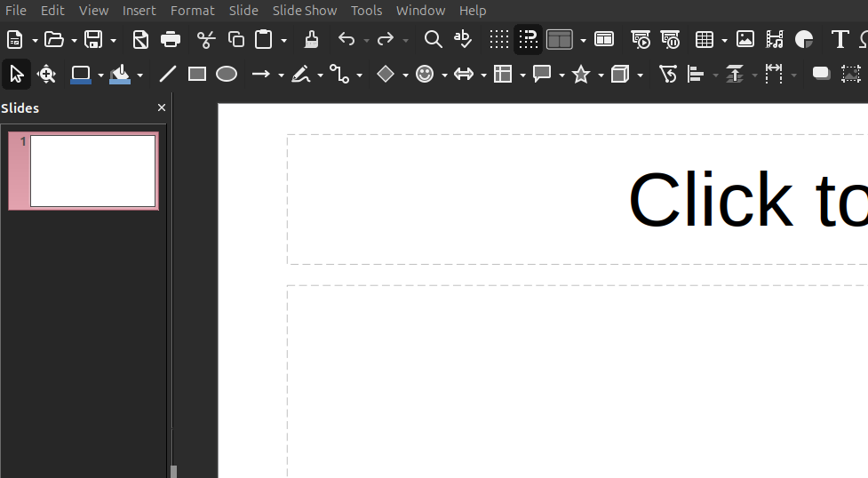Screen dimensions: 868x478
Task: Open the fill color dropdown arrow
Action: (x=139, y=76)
